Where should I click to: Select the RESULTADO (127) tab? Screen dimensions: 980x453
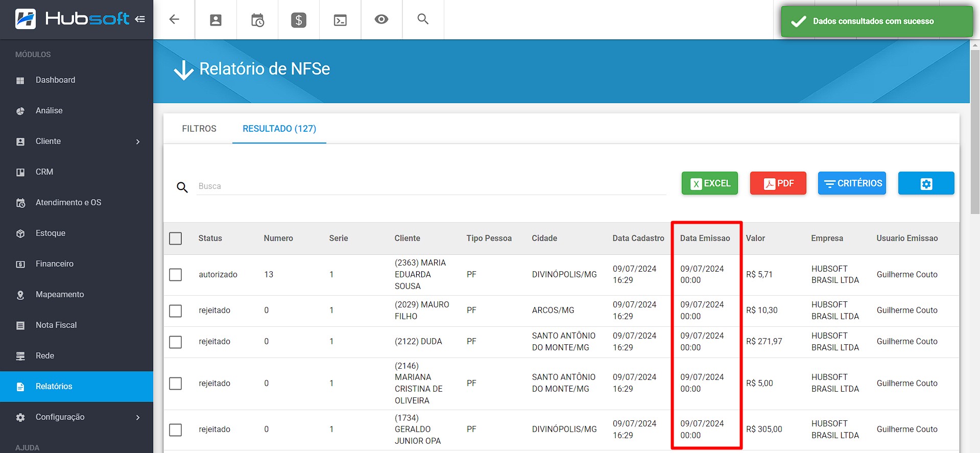[279, 129]
